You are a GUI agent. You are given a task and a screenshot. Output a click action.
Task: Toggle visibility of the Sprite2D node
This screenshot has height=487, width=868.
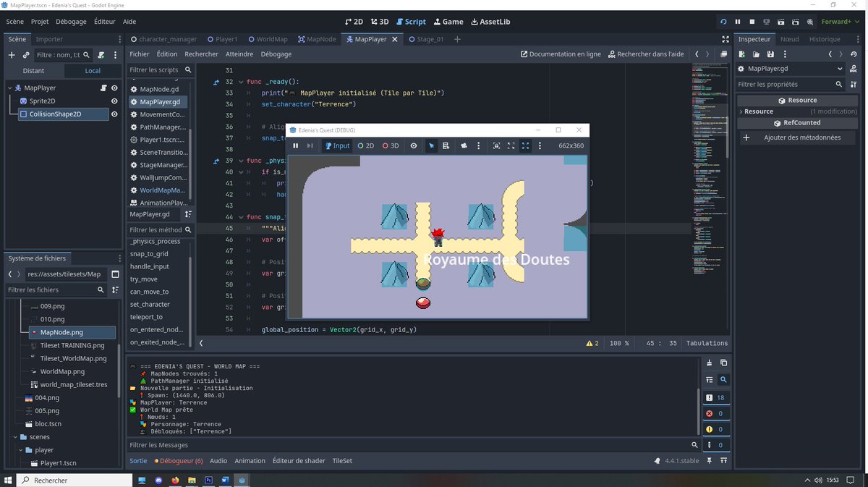[x=114, y=101]
